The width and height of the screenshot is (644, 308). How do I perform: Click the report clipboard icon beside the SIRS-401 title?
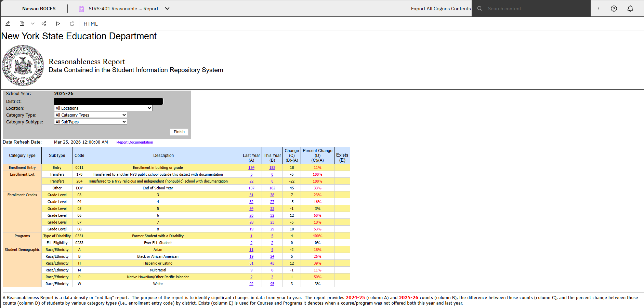click(x=81, y=9)
